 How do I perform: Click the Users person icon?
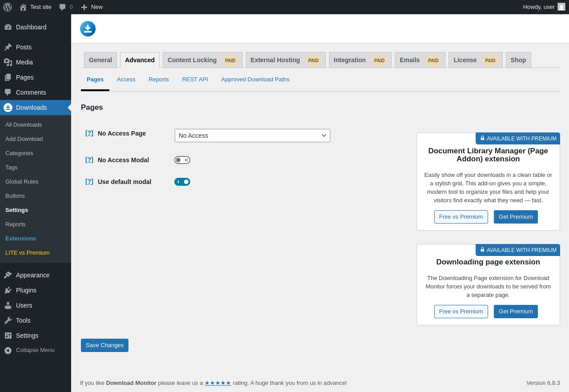[x=8, y=305]
